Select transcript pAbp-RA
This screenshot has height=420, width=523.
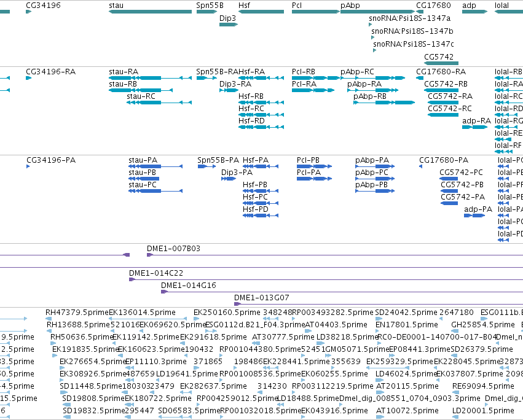[x=364, y=84]
